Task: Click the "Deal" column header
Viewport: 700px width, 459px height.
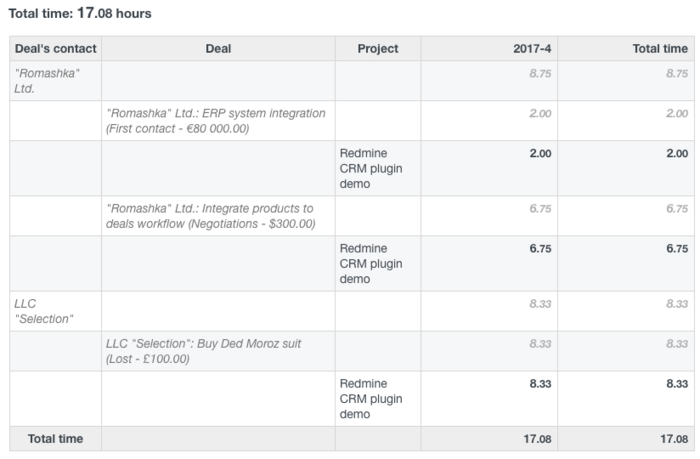Action: coord(218,48)
